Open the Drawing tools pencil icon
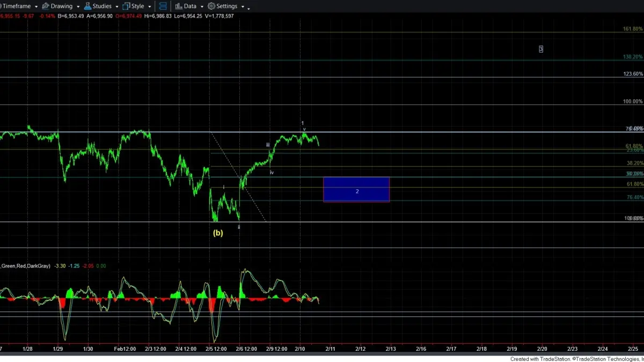 click(x=46, y=6)
